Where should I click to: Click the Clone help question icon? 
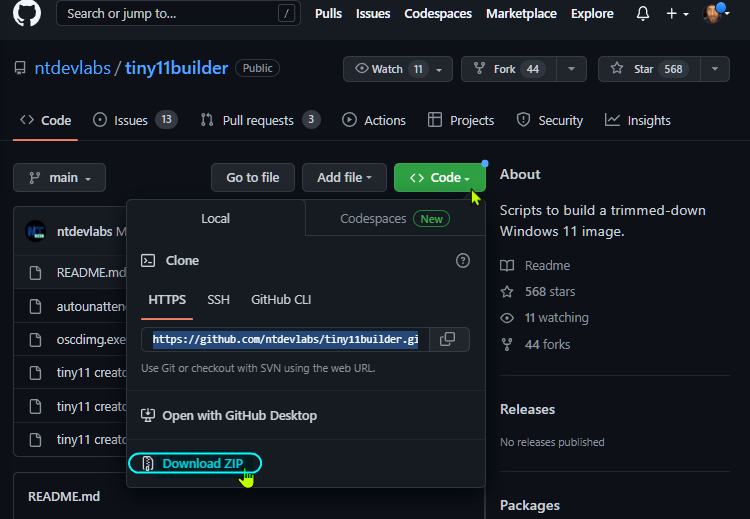pos(463,261)
